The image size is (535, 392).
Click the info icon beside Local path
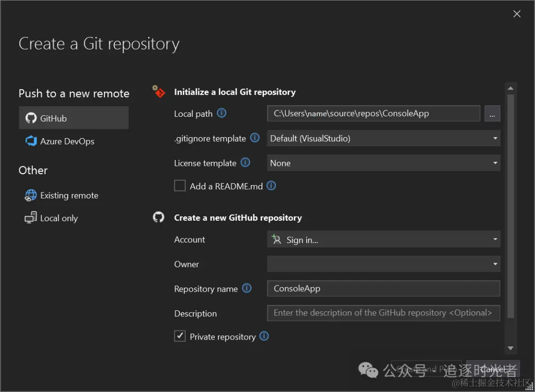pos(222,113)
